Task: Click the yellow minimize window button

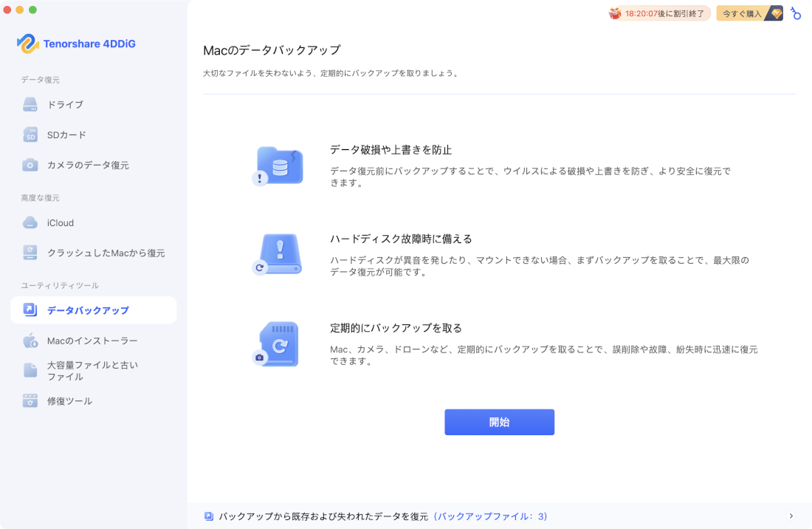Action: 20,10
